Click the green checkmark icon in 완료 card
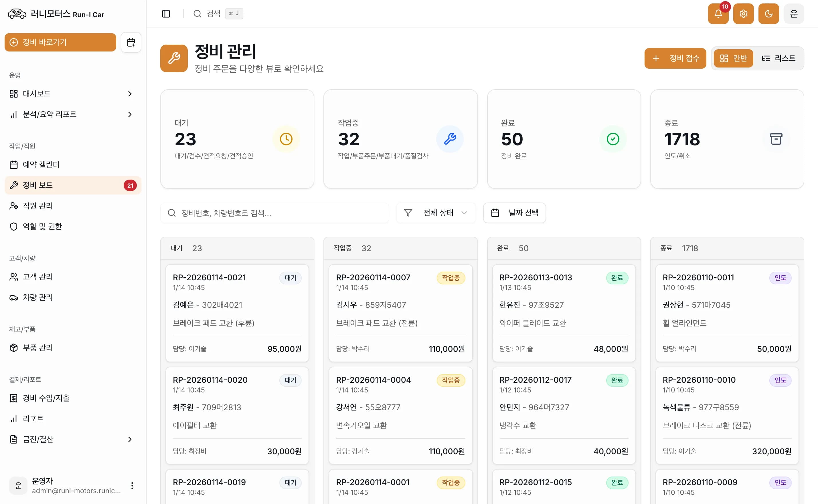818x504 pixels. pyautogui.click(x=612, y=139)
